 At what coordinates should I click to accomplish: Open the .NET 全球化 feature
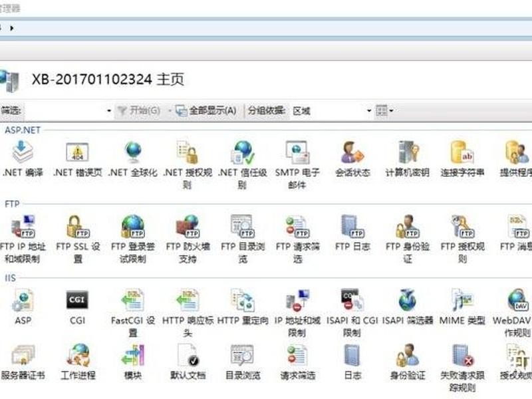[x=132, y=160]
